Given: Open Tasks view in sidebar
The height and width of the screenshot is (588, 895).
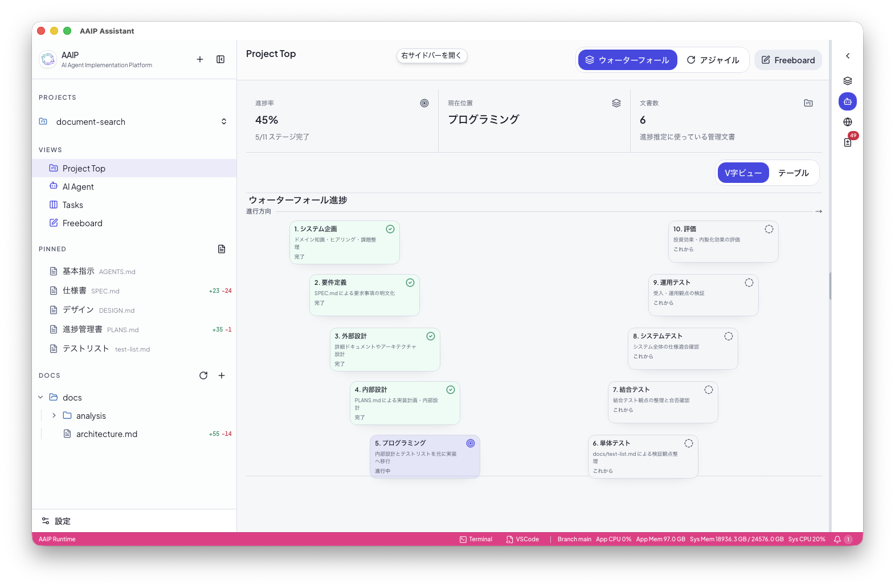Looking at the screenshot, I should (x=134, y=205).
